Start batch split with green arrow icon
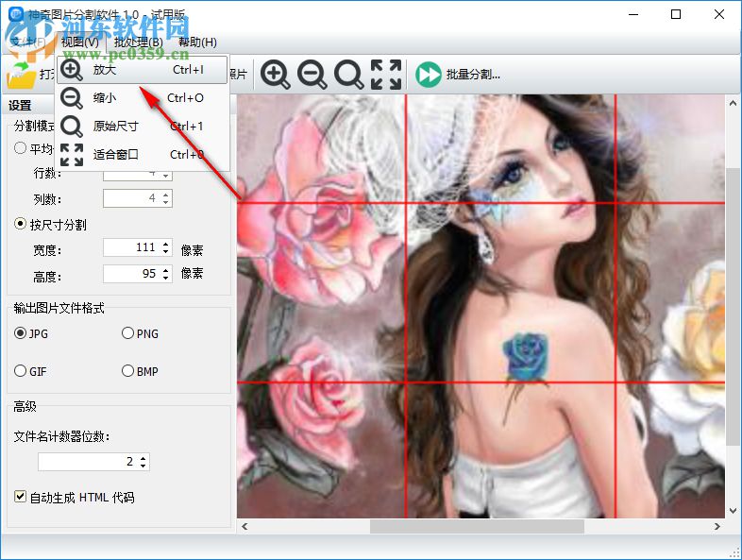This screenshot has height=560, width=742. pos(429,75)
